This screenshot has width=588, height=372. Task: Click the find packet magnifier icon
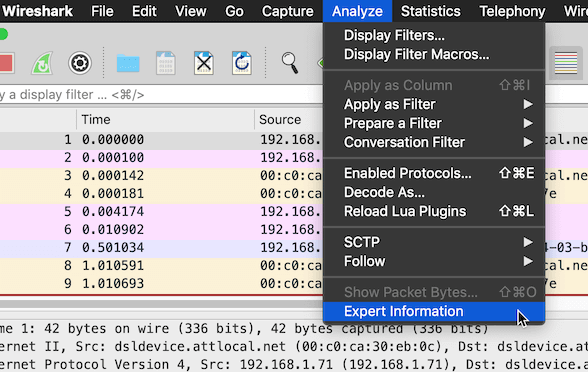pos(290,63)
